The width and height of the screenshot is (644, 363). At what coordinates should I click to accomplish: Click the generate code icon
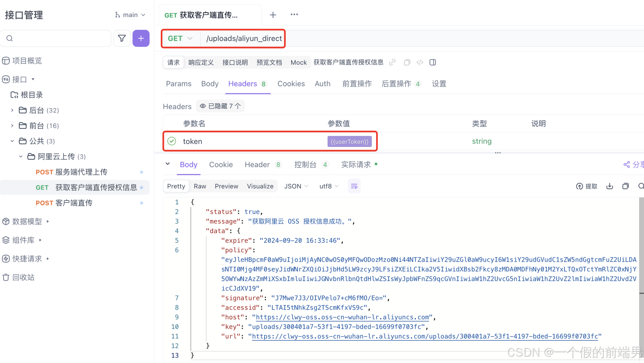(420, 62)
